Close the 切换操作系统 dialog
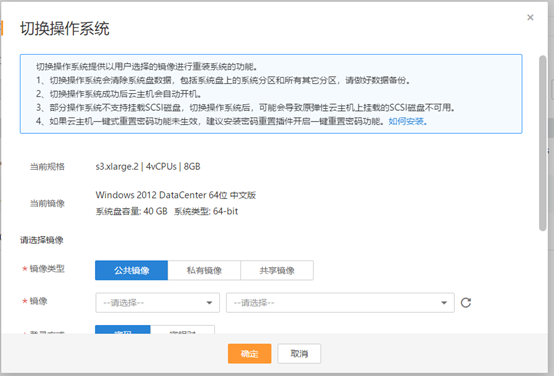This screenshot has height=376, width=554. [530, 17]
